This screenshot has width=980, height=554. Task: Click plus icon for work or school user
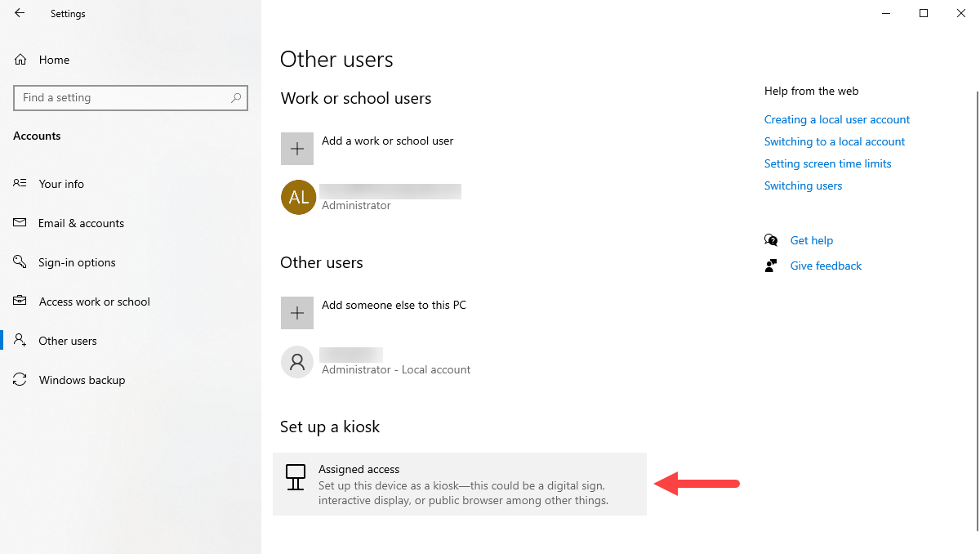pyautogui.click(x=297, y=149)
